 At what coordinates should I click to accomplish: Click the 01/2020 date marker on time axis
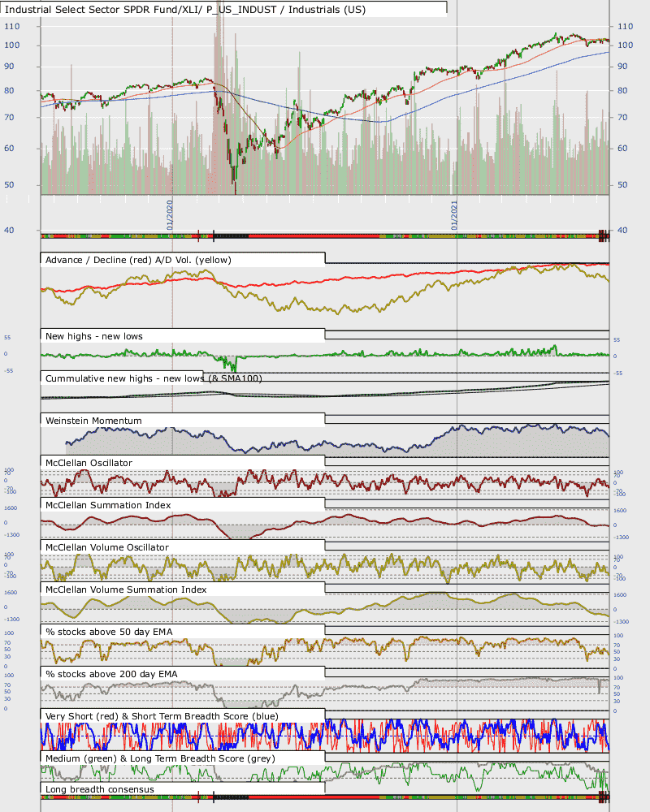pos(170,215)
